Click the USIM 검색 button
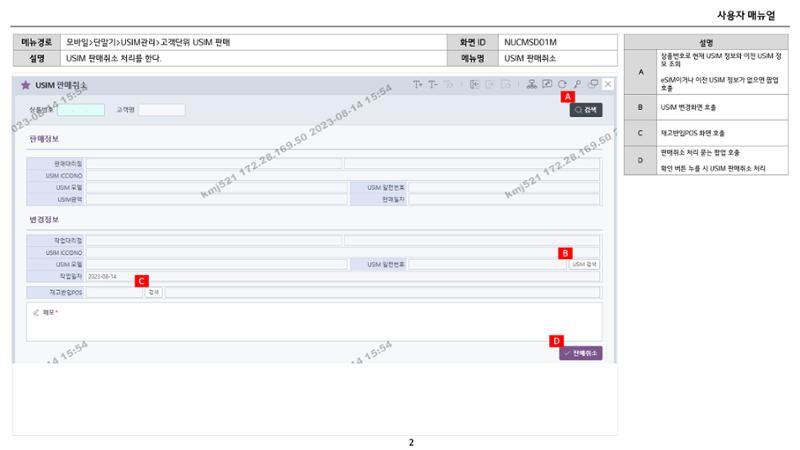 (x=584, y=264)
